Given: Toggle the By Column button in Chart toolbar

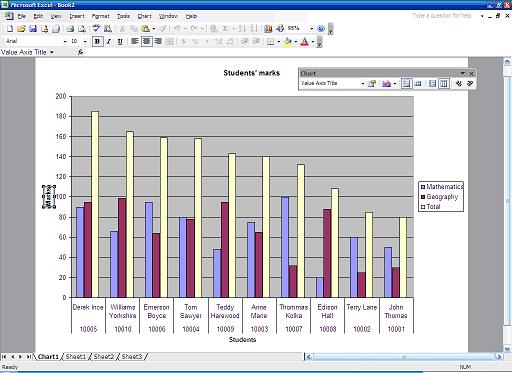Looking at the screenshot, I should (x=444, y=83).
